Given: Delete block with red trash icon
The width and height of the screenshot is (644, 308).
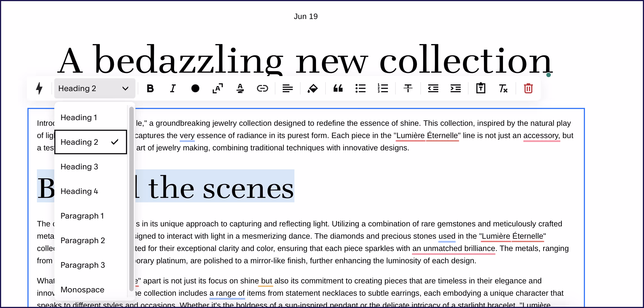Looking at the screenshot, I should click(x=528, y=88).
